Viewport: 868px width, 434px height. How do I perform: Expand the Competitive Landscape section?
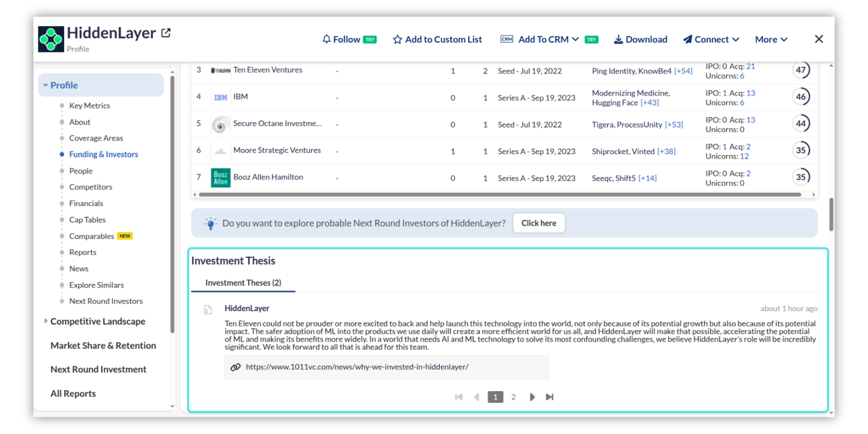point(46,321)
